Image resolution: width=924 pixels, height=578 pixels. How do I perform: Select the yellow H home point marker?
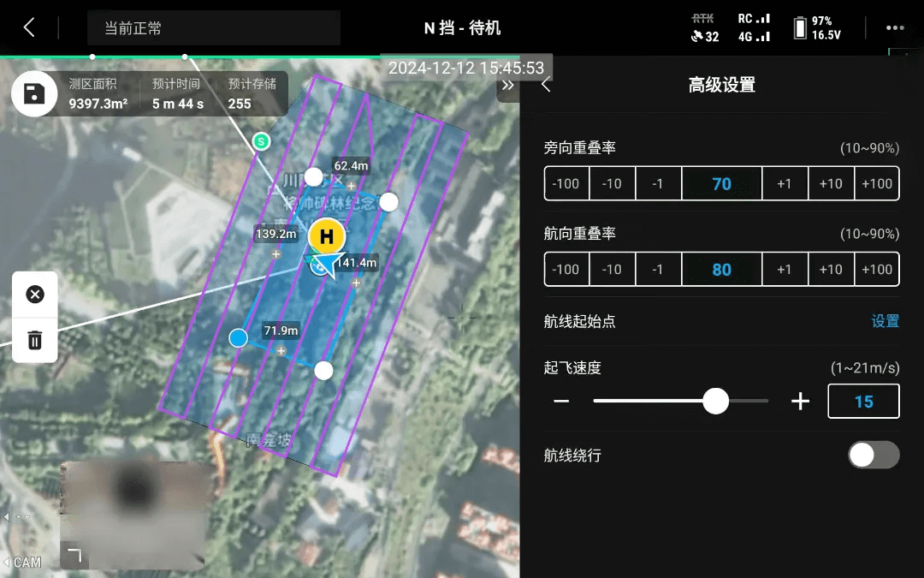327,236
